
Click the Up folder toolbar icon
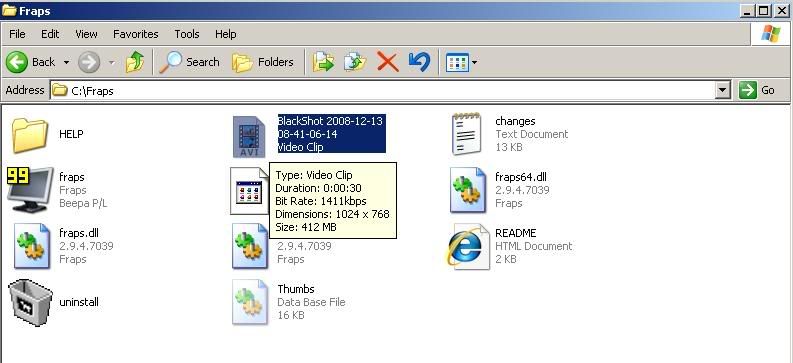pos(135,62)
